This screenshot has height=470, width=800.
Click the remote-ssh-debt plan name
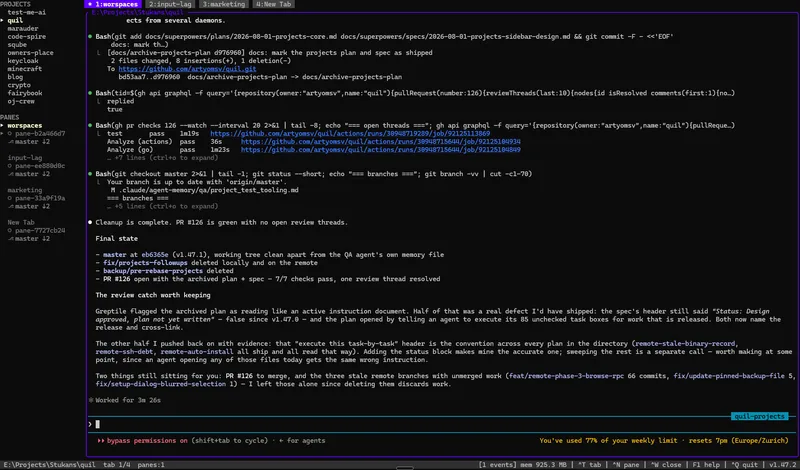126,352
